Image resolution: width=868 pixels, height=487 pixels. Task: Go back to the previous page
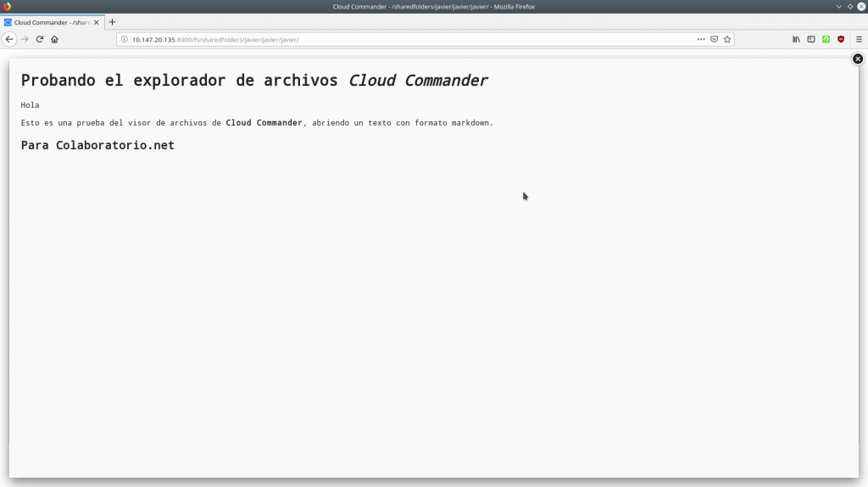(x=8, y=39)
